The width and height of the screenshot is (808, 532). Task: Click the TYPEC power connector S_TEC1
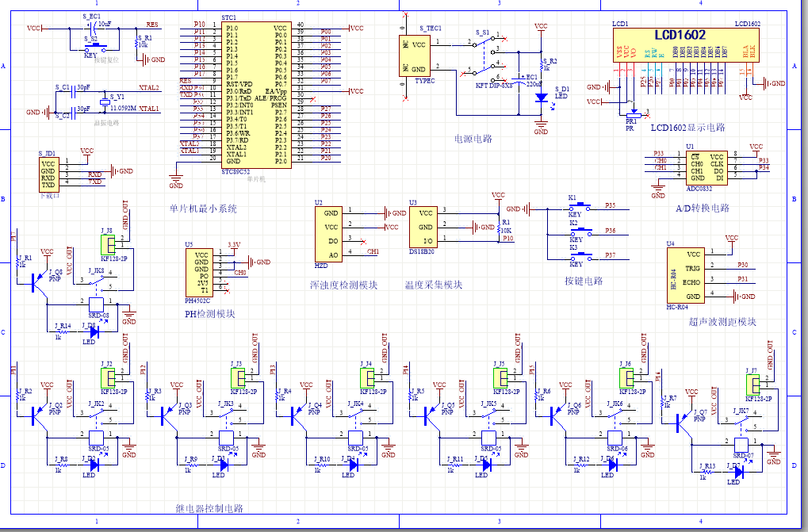[413, 56]
